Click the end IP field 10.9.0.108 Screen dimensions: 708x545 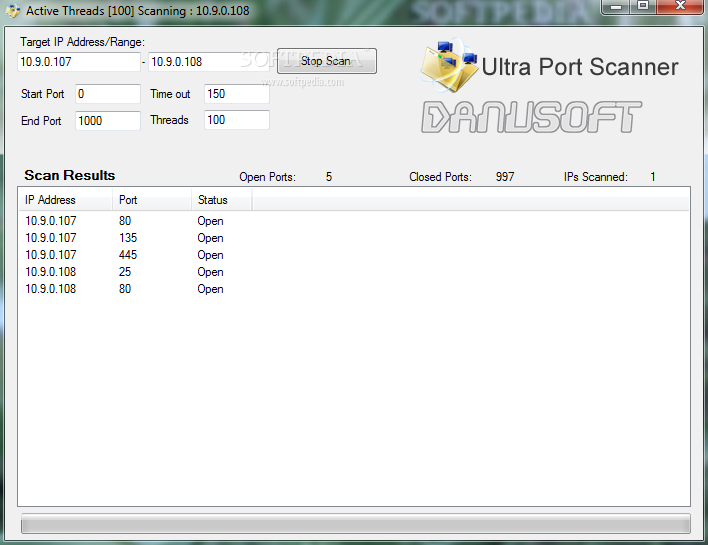209,62
